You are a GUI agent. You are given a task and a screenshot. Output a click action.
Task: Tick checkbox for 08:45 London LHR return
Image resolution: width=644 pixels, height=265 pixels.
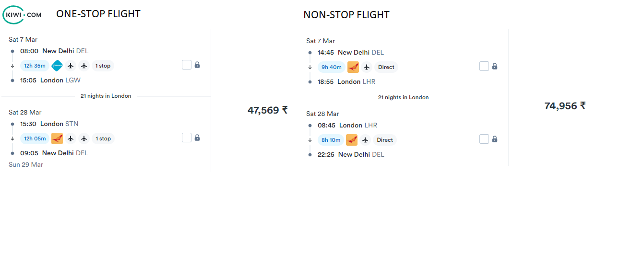pos(484,139)
